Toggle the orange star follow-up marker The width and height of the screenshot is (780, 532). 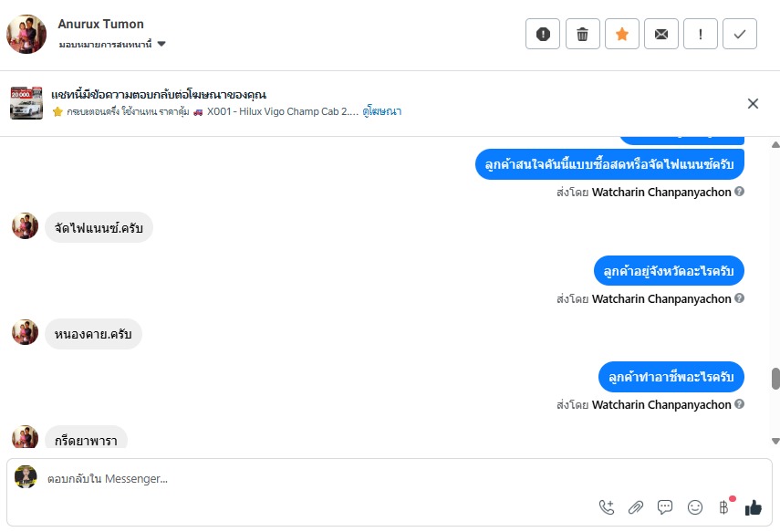(622, 34)
